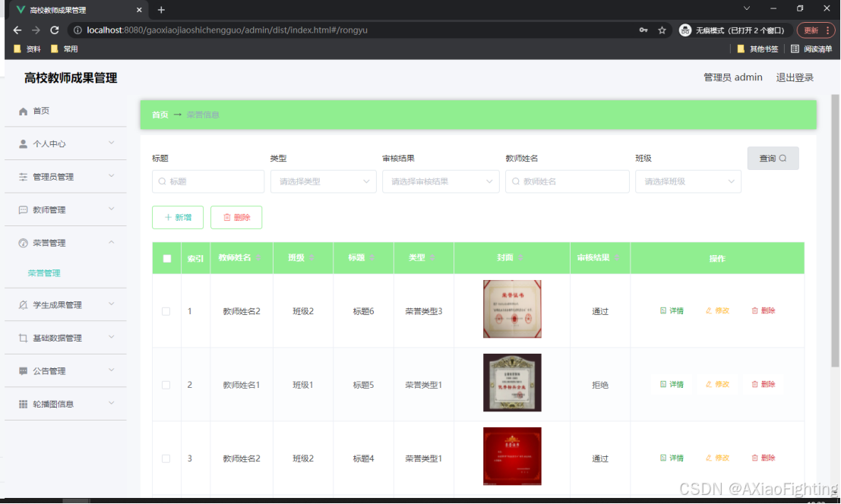
Task: Click the home icon beside 首页 in sidebar
Action: point(23,112)
